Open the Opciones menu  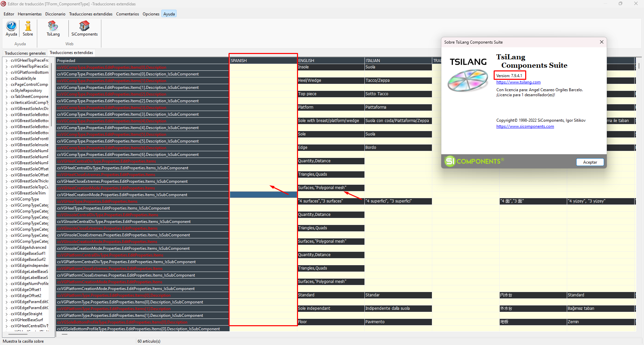pos(151,14)
